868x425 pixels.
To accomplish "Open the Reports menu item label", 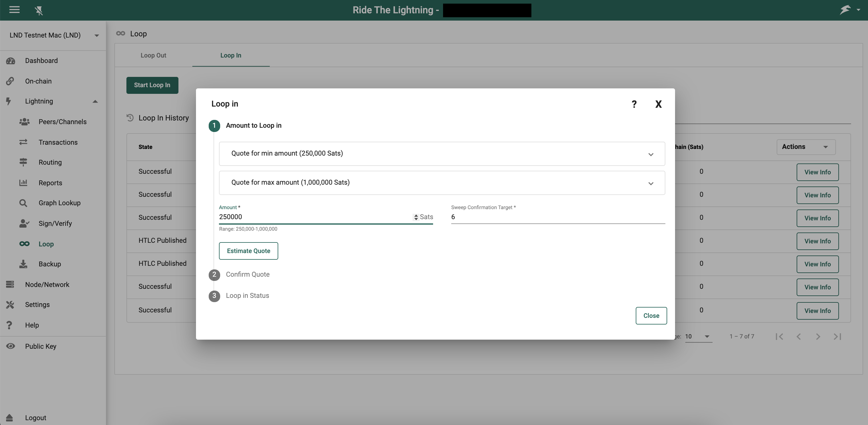I will [x=50, y=183].
